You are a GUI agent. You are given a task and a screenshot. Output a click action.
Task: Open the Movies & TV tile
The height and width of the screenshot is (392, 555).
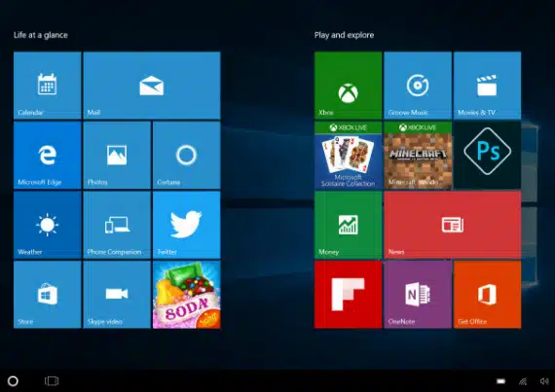coord(487,86)
